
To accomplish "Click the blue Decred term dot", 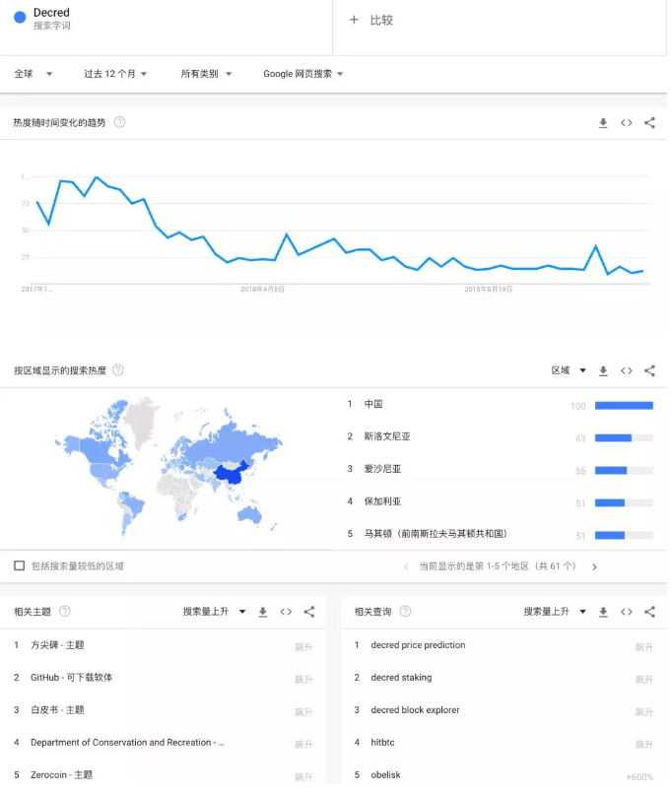I will [21, 17].
